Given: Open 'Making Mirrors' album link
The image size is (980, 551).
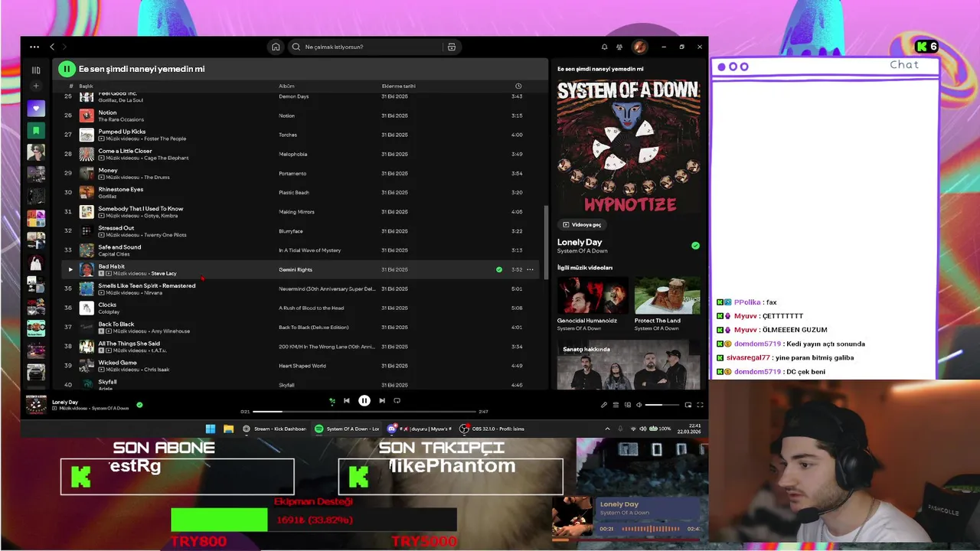Looking at the screenshot, I should (297, 212).
